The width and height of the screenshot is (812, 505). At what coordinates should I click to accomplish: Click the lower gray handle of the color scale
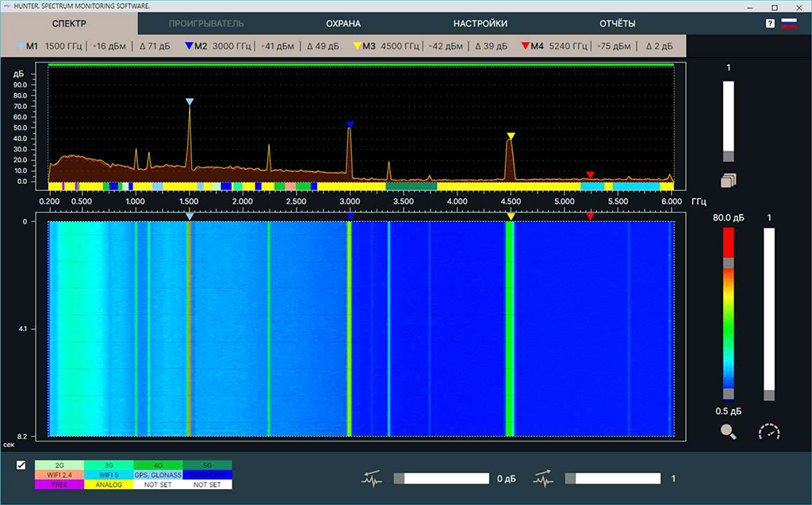pos(728,394)
